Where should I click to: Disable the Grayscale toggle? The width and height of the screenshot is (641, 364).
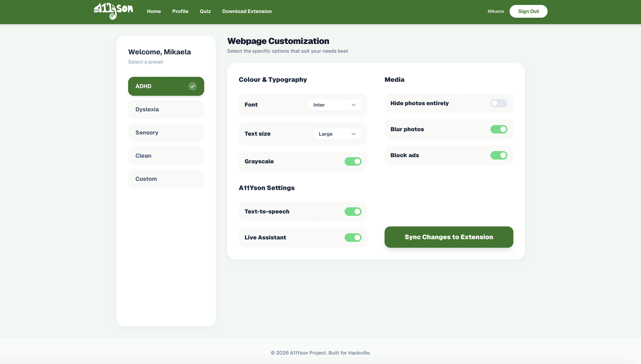pyautogui.click(x=353, y=161)
